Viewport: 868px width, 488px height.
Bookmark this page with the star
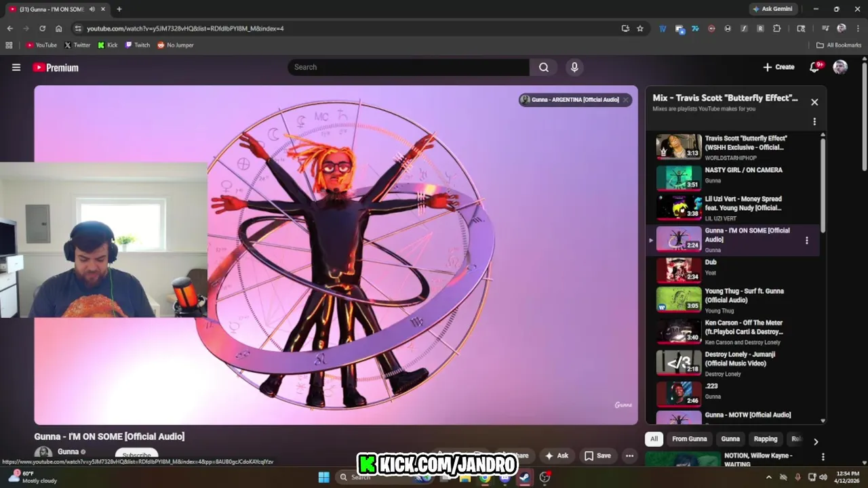(x=640, y=28)
